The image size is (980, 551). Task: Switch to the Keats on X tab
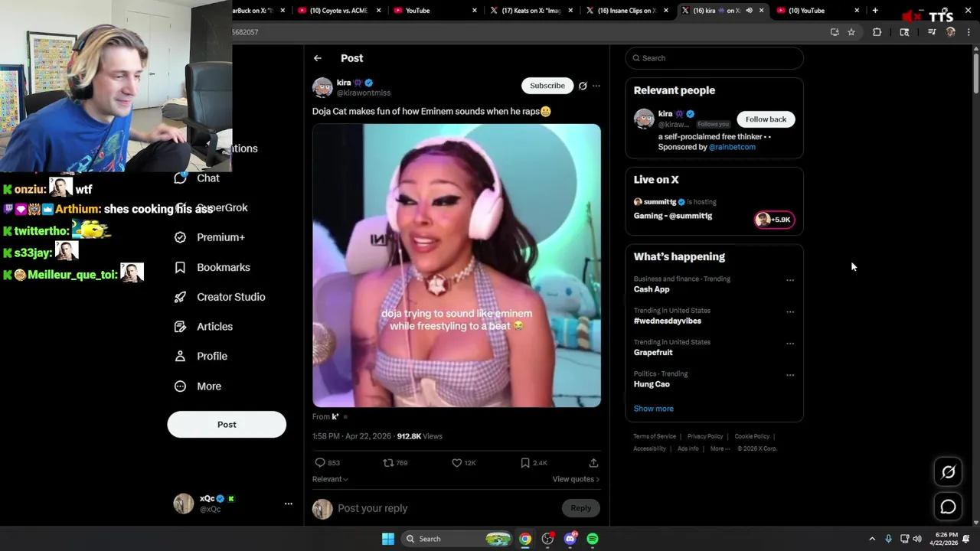pos(530,11)
